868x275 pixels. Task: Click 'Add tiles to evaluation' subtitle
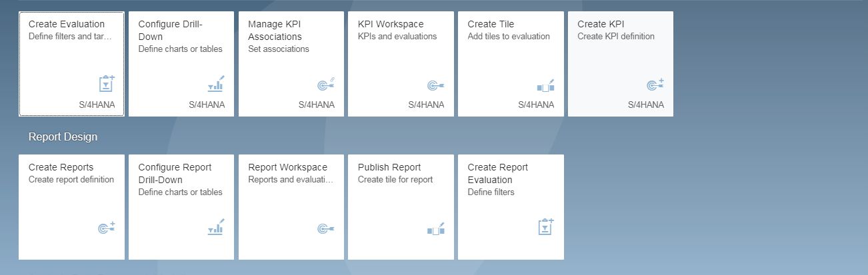pyautogui.click(x=509, y=37)
